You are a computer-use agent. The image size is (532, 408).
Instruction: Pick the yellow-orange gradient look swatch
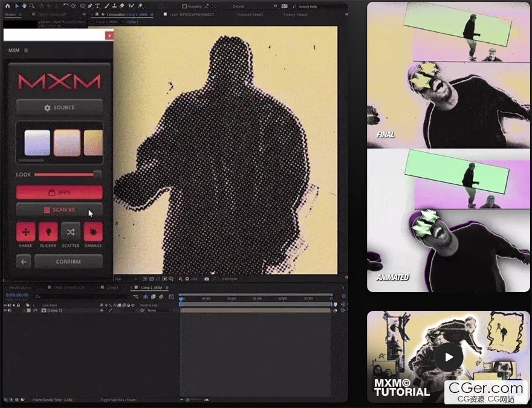tap(93, 143)
